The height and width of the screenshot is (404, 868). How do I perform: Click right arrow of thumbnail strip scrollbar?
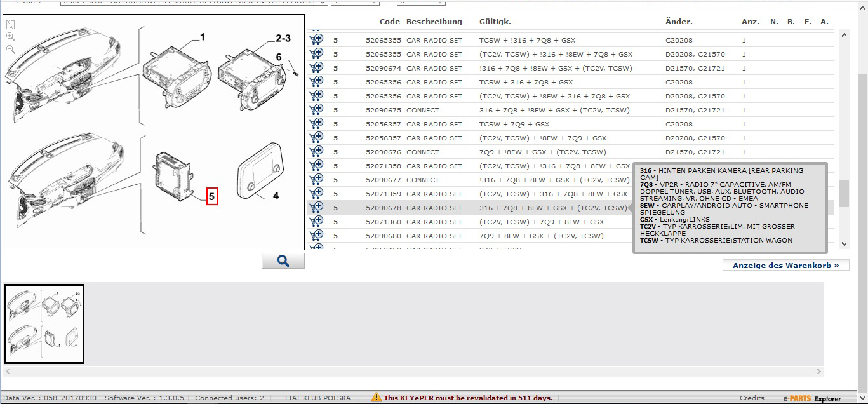point(819,371)
